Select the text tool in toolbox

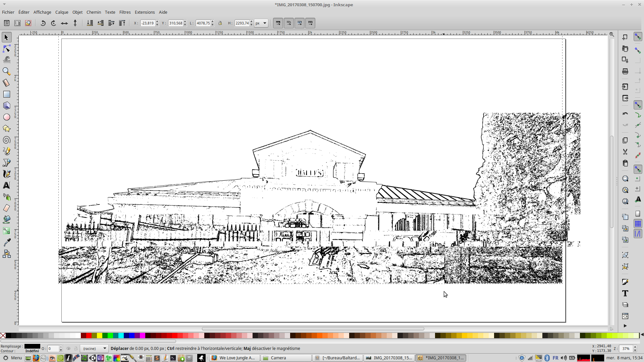[6, 185]
